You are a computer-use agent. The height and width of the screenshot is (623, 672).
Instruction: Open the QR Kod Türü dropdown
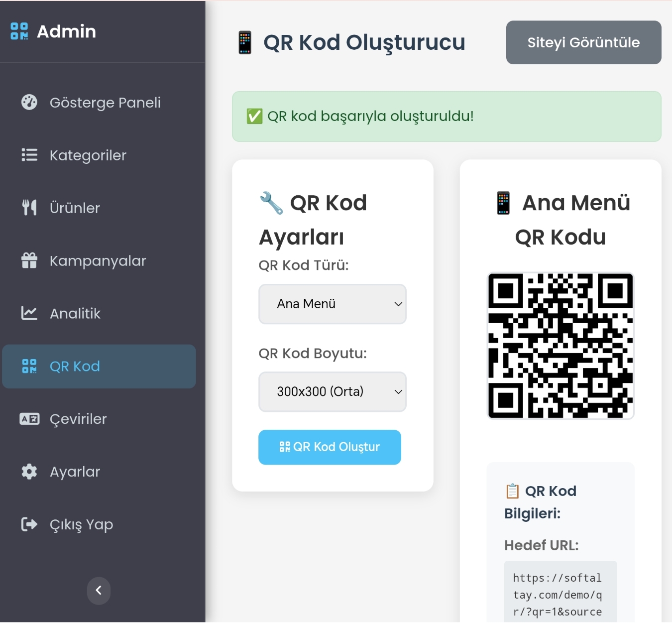333,304
